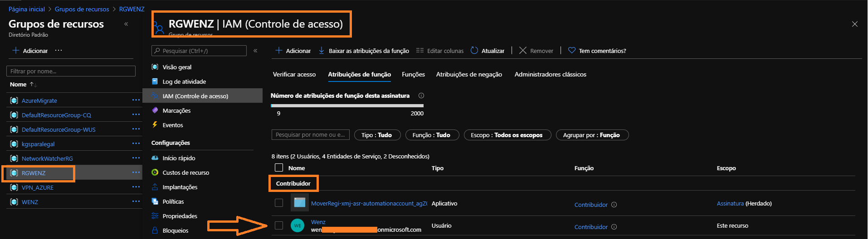Select IAM (Controle de acesso) menu item
Image resolution: width=868 pixels, height=239 pixels.
[x=202, y=96]
